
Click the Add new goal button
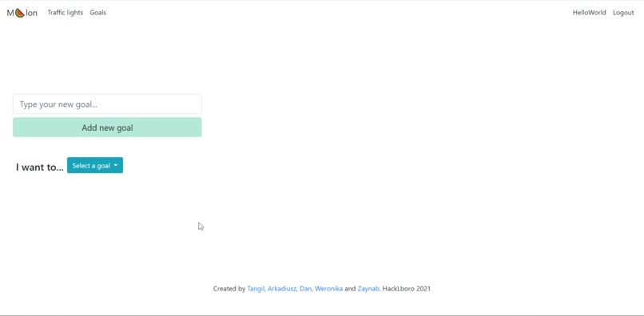tap(107, 128)
